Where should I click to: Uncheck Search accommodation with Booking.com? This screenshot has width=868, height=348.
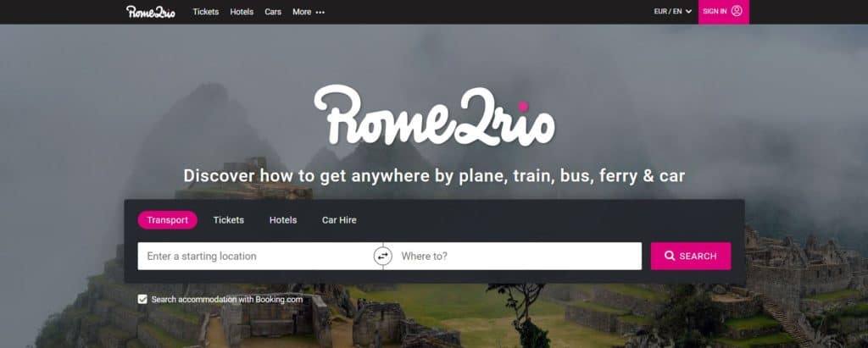142,299
